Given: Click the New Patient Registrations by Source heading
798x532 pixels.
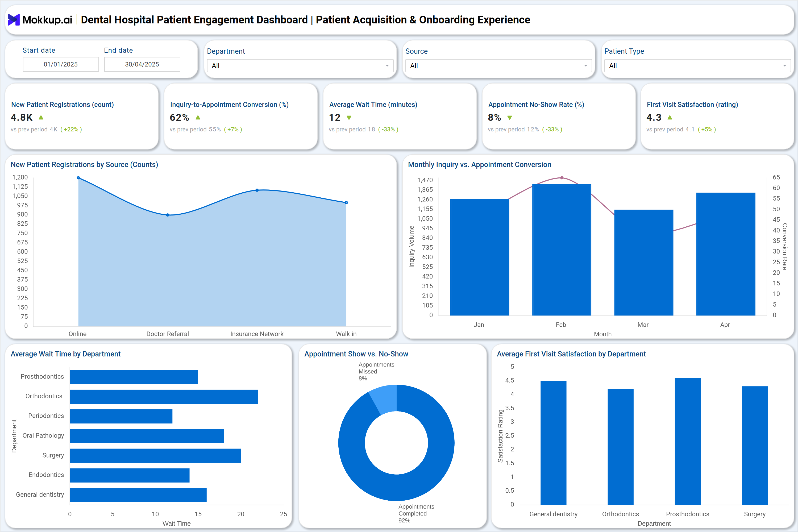Looking at the screenshot, I should (85, 165).
